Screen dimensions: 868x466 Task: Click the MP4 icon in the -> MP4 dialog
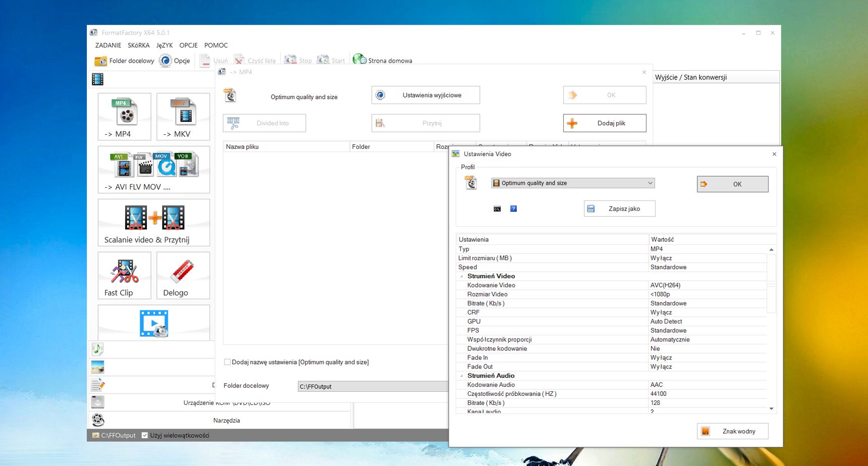point(230,95)
